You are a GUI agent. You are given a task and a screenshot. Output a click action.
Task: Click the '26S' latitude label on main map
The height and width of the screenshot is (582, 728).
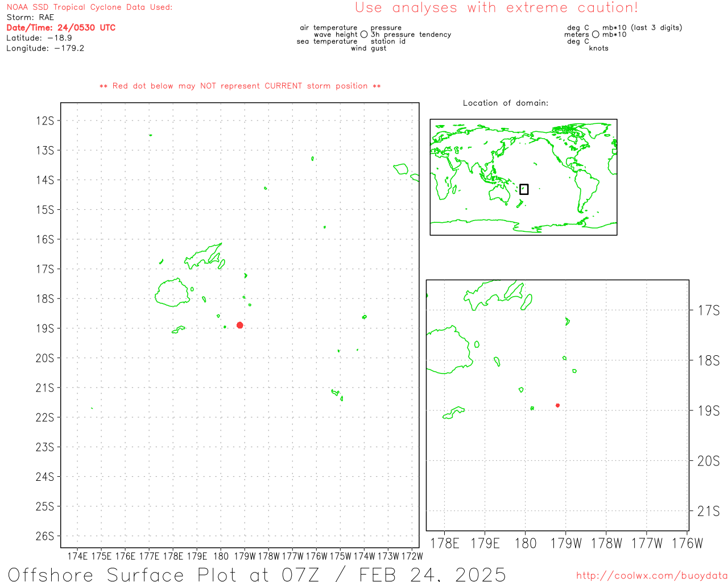(x=45, y=536)
